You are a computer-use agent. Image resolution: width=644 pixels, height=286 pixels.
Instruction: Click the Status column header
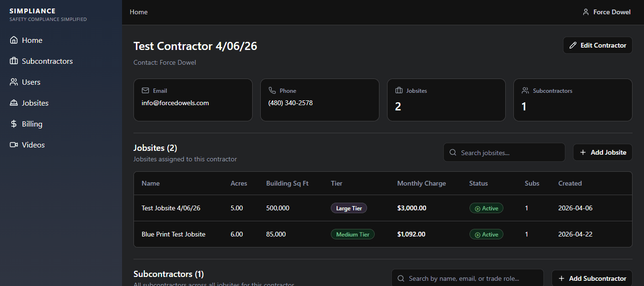(x=479, y=183)
